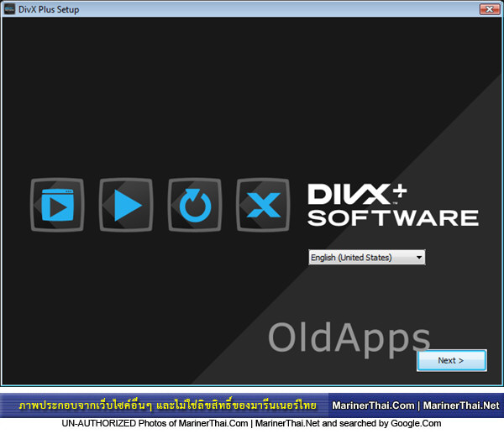Click the DivX Codec X icon
The height and width of the screenshot is (434, 504).
click(263, 205)
